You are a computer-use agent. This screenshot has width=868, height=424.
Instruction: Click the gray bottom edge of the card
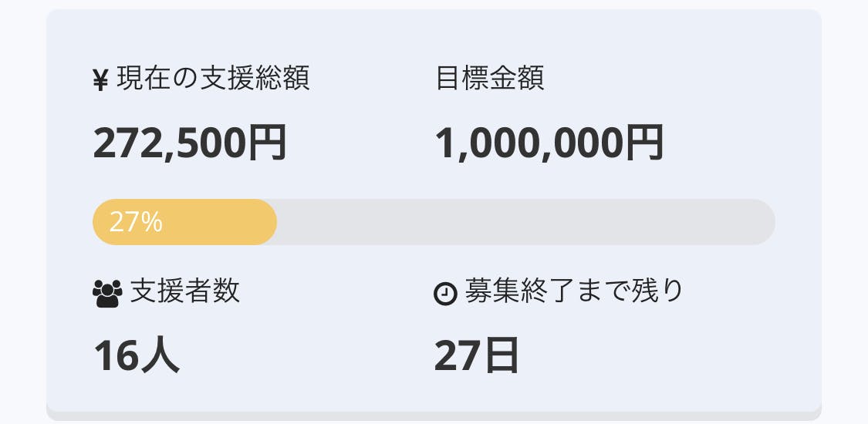coord(434,416)
